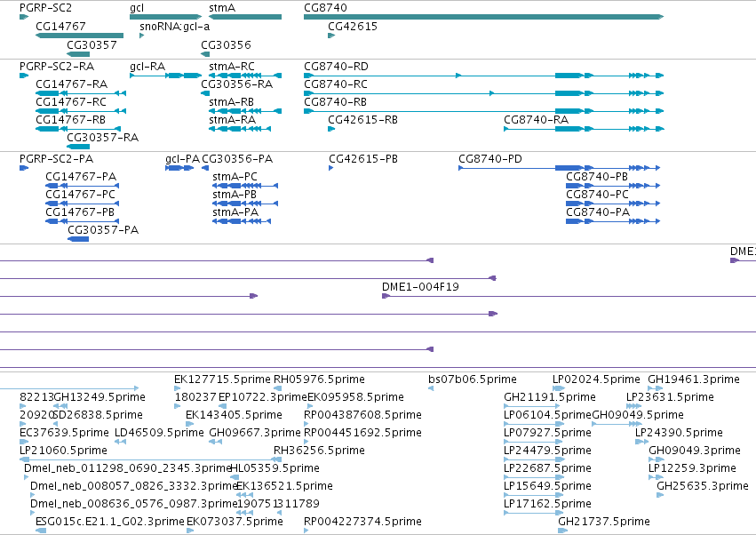
Task: Click the GH21737.5prime EST label
Action: pyautogui.click(x=604, y=522)
